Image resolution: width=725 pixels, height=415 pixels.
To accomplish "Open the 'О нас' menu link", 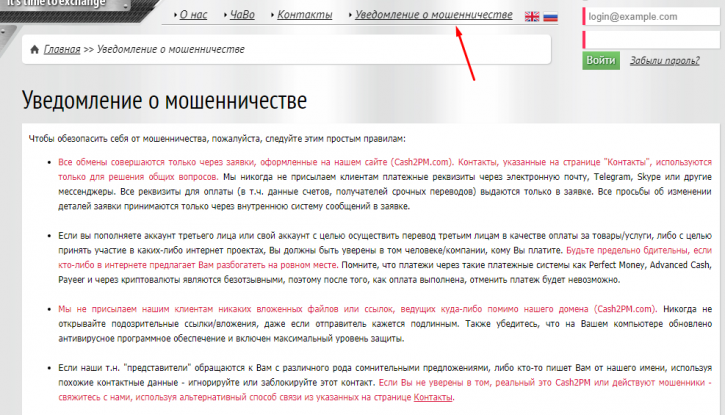I will click(193, 15).
